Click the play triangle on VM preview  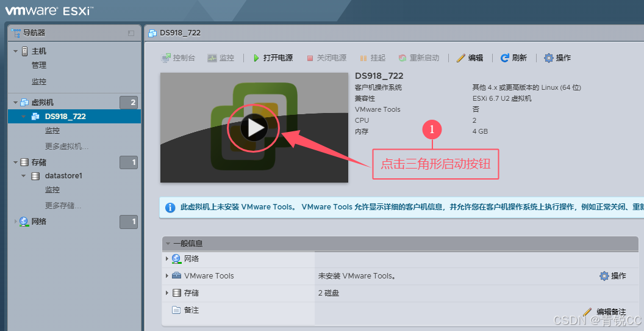(x=254, y=128)
